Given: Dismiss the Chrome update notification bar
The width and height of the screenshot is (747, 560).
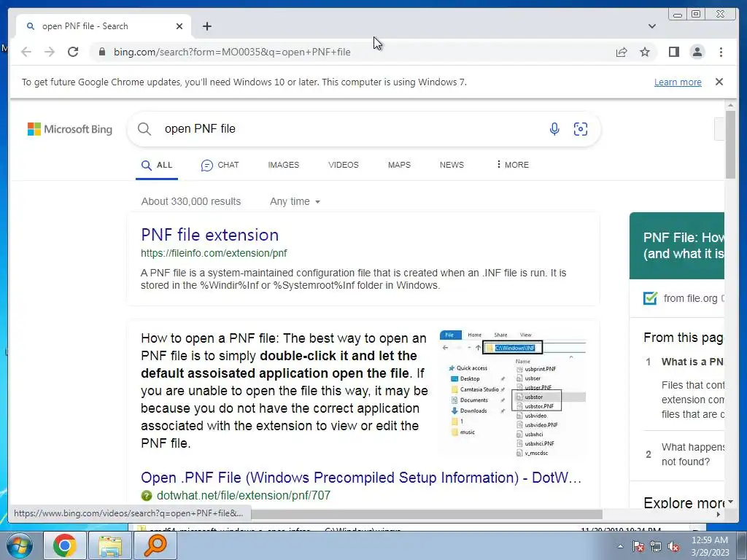Looking at the screenshot, I should 719,82.
